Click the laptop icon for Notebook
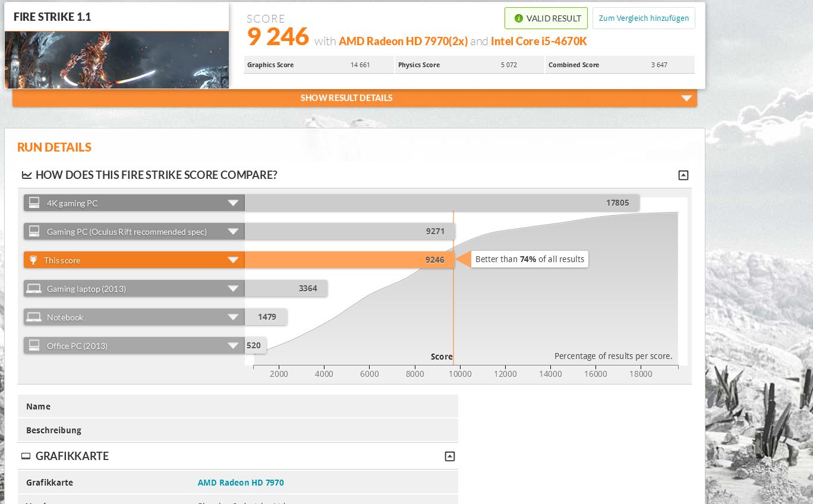 pos(34,317)
